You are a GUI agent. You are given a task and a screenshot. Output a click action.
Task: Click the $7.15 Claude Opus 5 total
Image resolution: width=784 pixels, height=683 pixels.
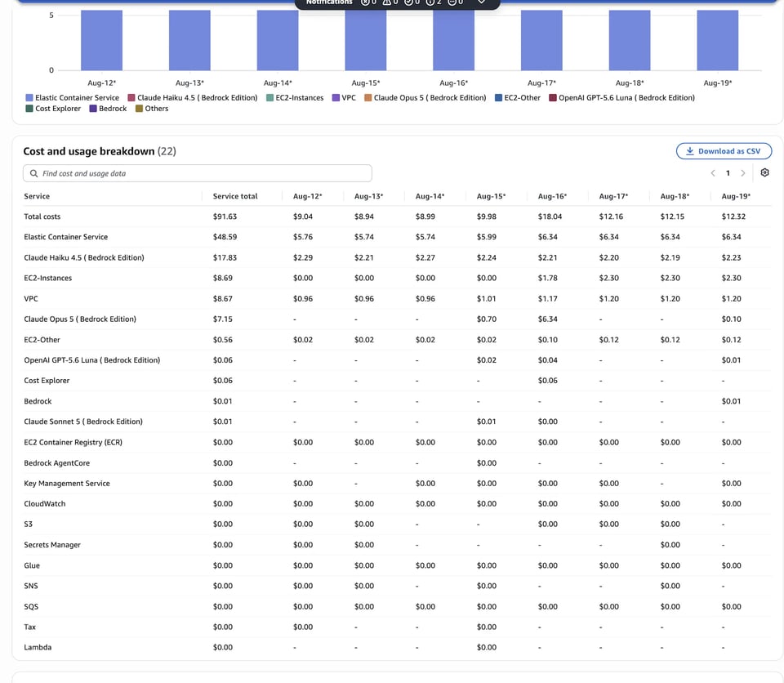tap(222, 319)
